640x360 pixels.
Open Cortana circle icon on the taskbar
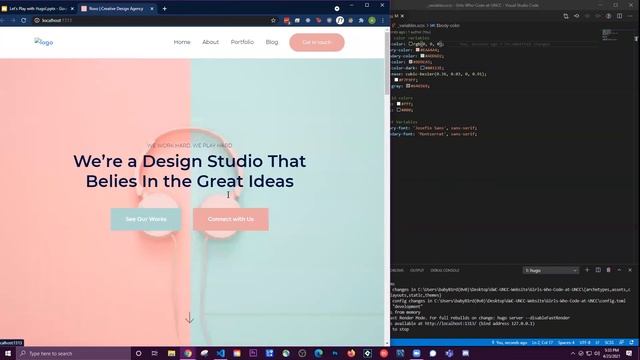pos(138,353)
